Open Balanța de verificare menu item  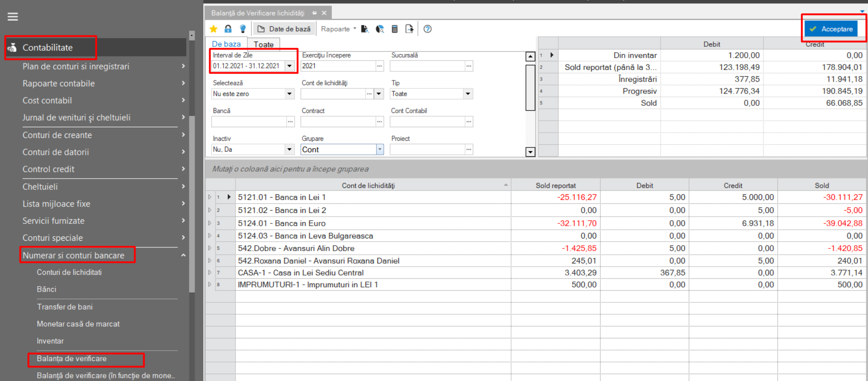[x=72, y=359]
